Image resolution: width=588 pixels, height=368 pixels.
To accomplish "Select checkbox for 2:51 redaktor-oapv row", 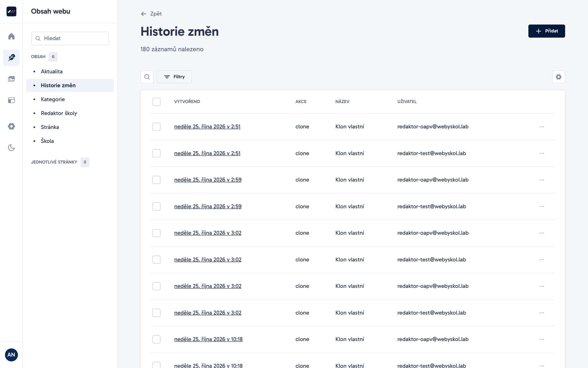I will click(156, 127).
